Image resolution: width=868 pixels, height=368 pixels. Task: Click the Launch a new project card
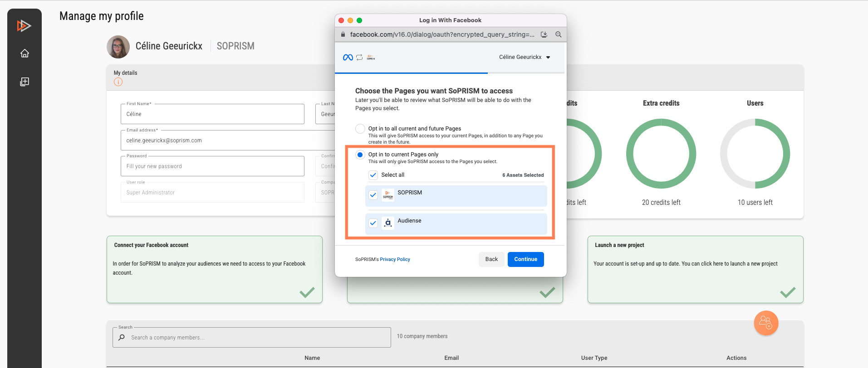[695, 269]
